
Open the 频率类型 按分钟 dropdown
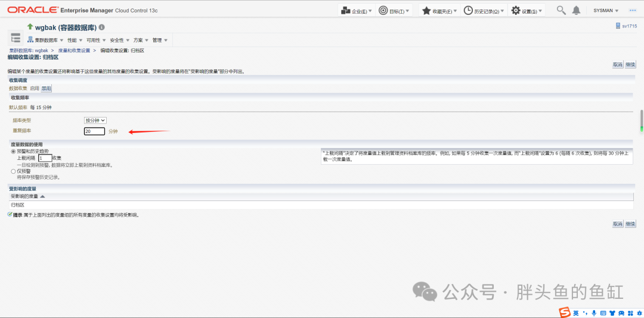95,121
